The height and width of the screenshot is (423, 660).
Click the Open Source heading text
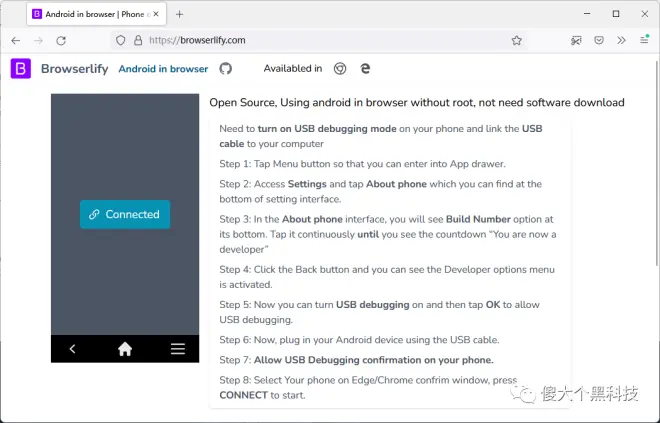417,103
